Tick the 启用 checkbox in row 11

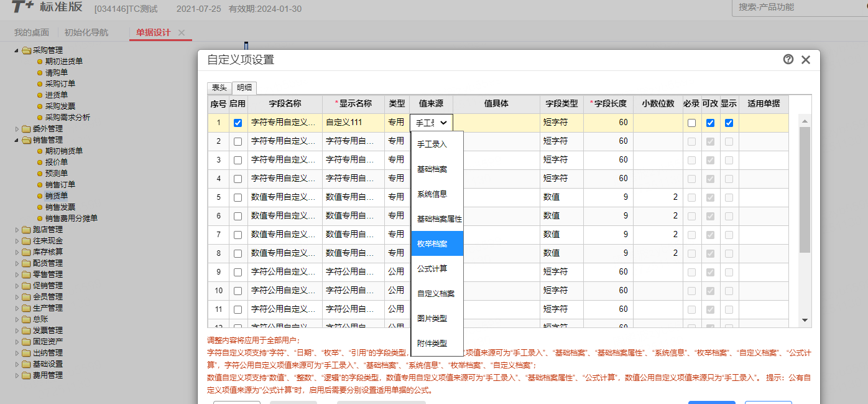[x=238, y=310]
